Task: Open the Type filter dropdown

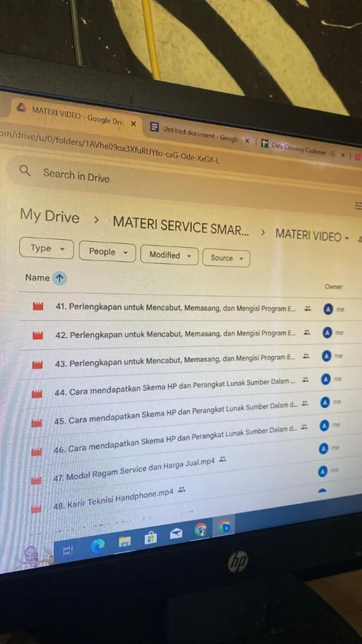Action: [x=47, y=248]
